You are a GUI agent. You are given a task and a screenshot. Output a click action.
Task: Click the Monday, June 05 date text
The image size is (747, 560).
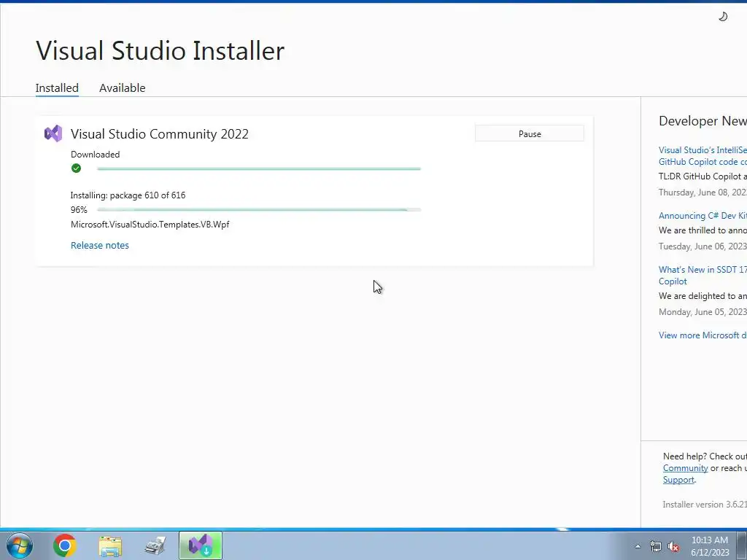[703, 312]
